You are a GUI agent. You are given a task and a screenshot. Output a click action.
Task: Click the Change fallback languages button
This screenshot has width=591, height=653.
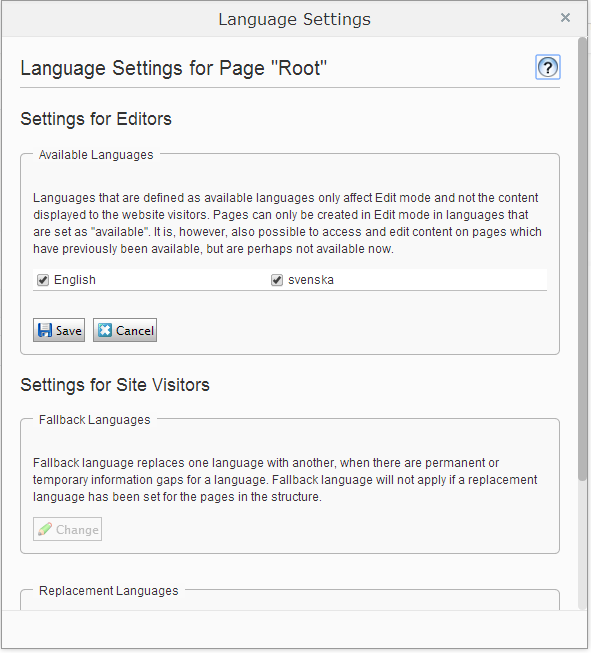67,529
